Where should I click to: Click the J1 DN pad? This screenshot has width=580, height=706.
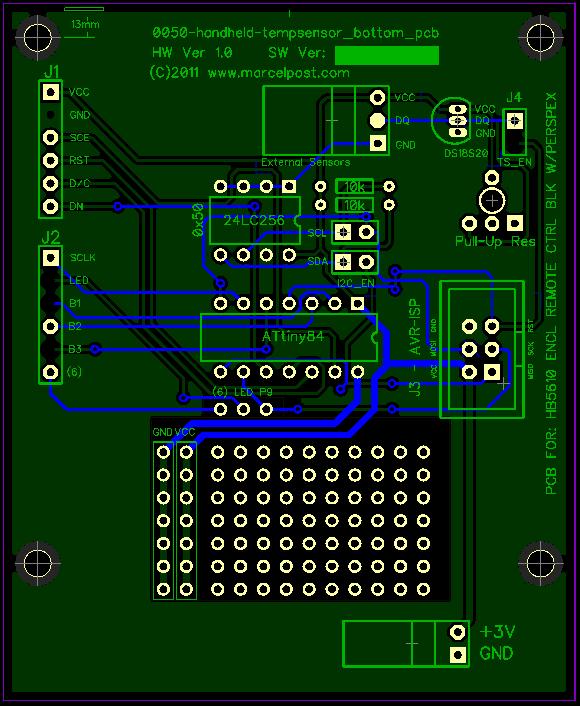50,206
